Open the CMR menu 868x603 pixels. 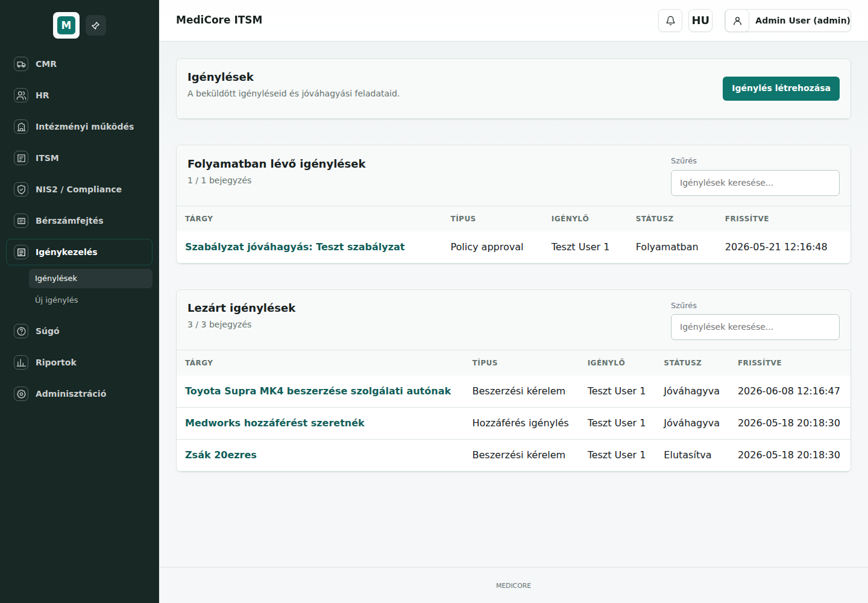[x=80, y=64]
